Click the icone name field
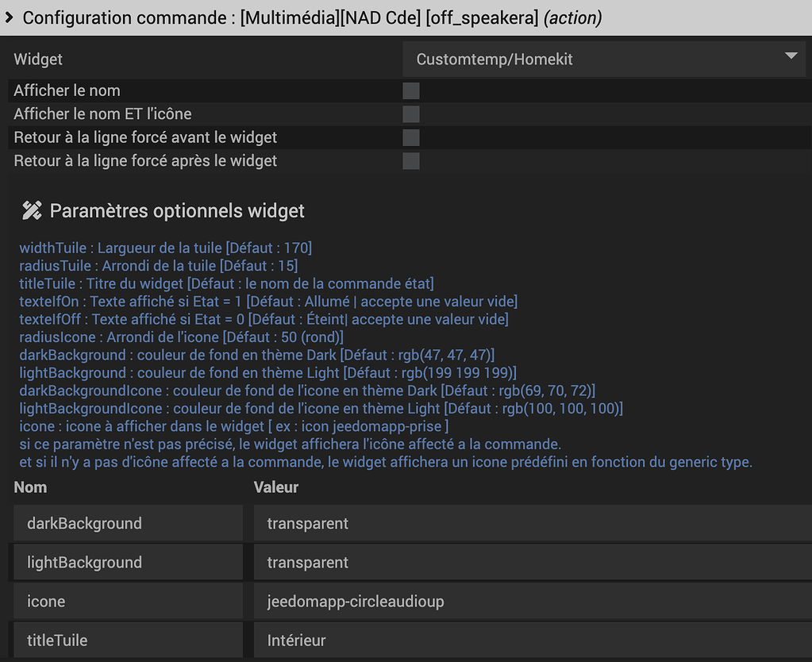 [129, 601]
